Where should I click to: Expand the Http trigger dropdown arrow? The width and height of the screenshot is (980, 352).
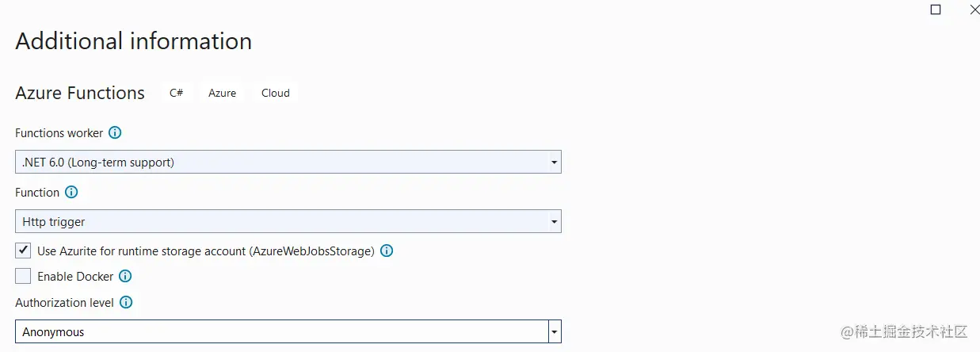[554, 221]
